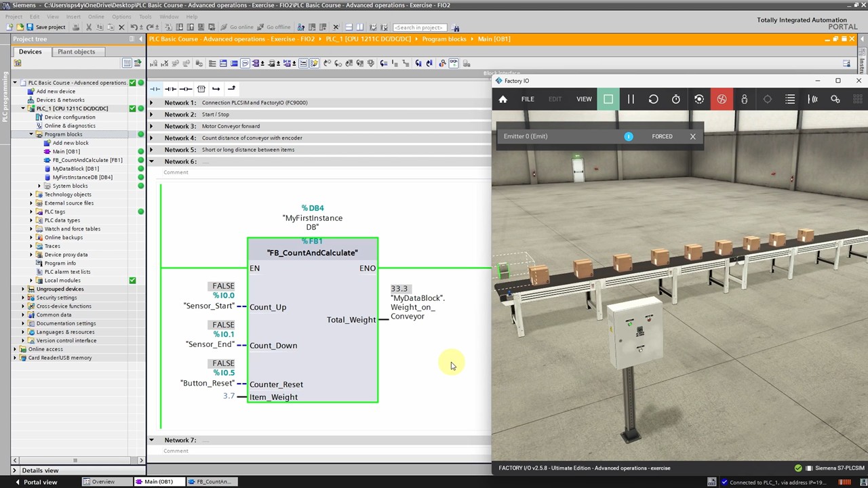Image resolution: width=868 pixels, height=488 pixels.
Task: Expand Network 4 Count distance
Action: 151,138
